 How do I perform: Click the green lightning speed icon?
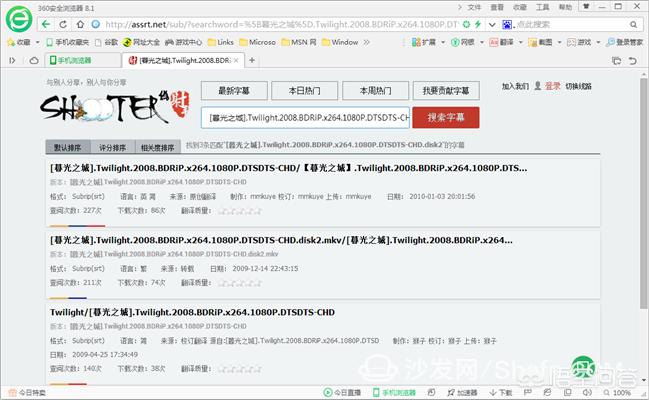pyautogui.click(x=478, y=24)
